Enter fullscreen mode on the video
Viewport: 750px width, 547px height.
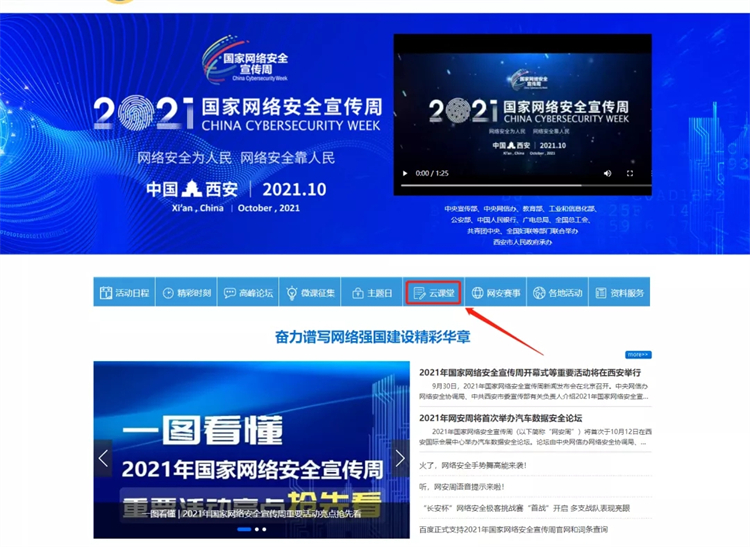(630, 173)
